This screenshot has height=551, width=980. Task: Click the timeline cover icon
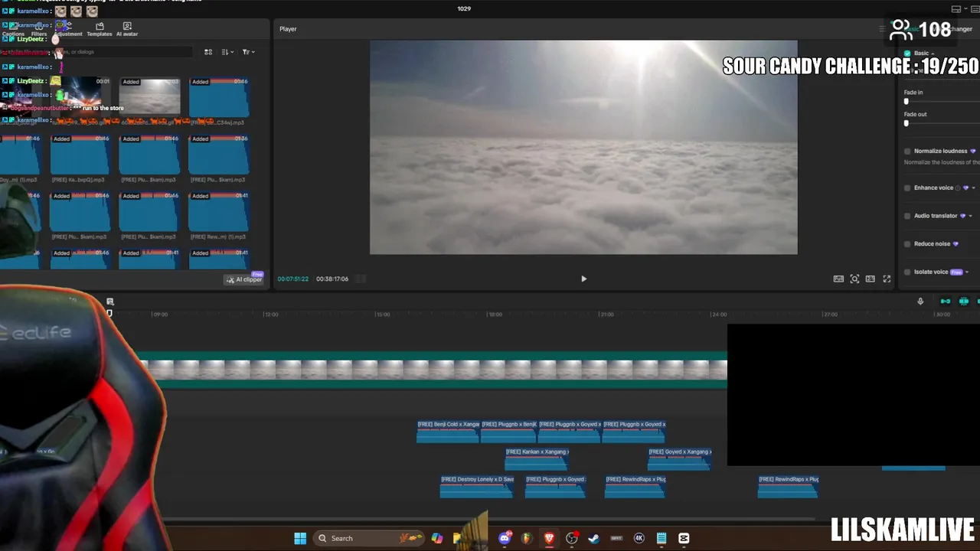pos(110,302)
